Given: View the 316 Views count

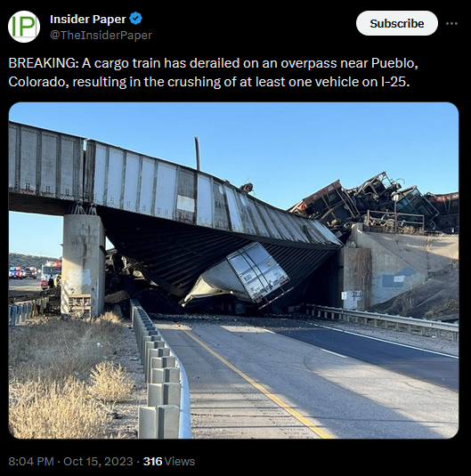Looking at the screenshot, I should pos(169,462).
